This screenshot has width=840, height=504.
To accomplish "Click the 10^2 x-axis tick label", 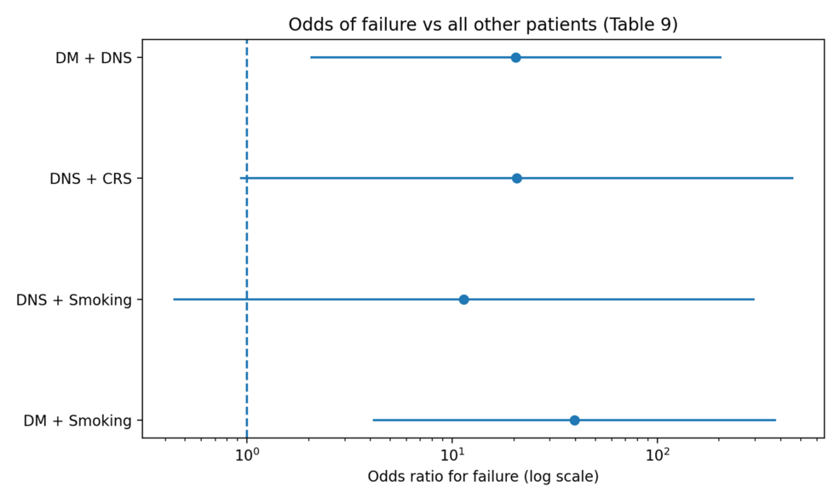I will pyautogui.click(x=657, y=453).
